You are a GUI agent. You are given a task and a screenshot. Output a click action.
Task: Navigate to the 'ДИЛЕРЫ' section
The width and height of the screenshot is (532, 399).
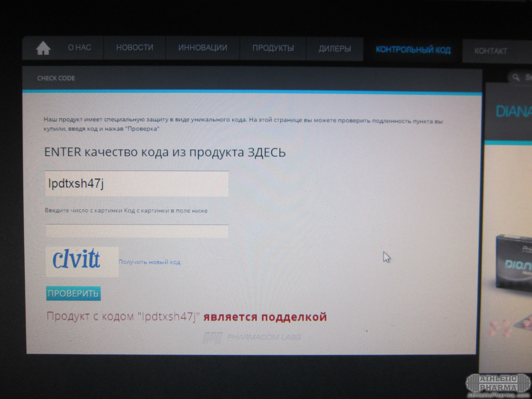coord(335,49)
